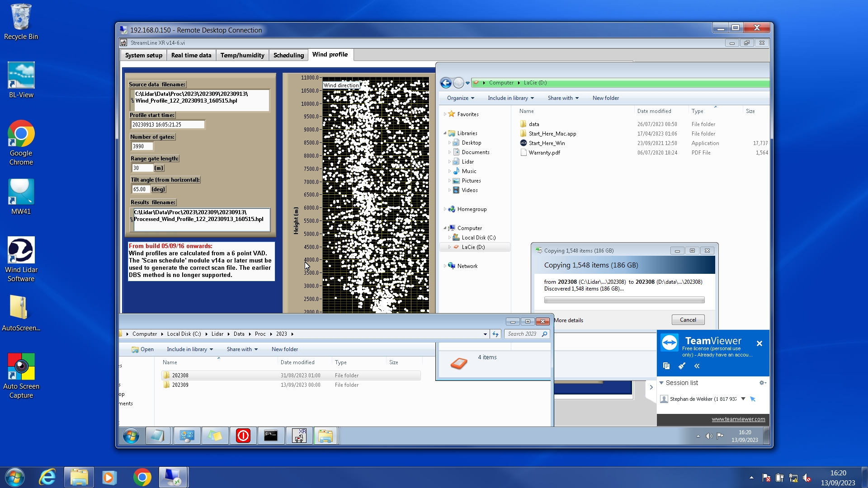Image resolution: width=868 pixels, height=488 pixels.
Task: Collapse the TeamViewer panel with the double chevron
Action: tap(697, 366)
